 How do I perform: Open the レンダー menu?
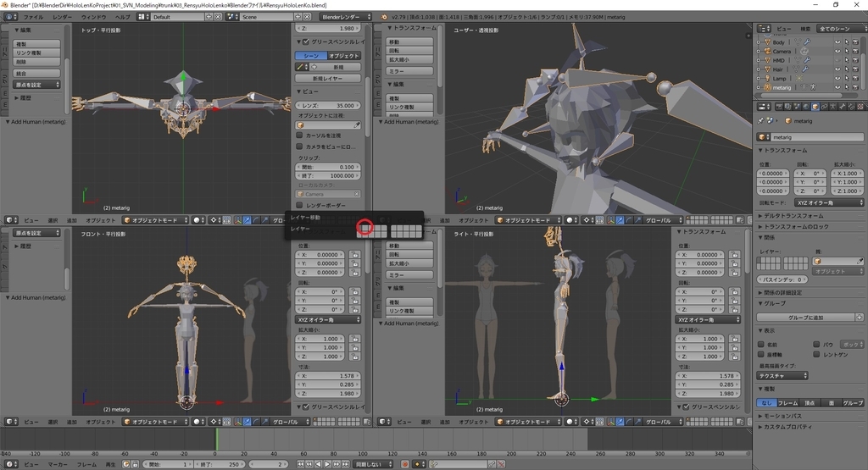[63, 17]
